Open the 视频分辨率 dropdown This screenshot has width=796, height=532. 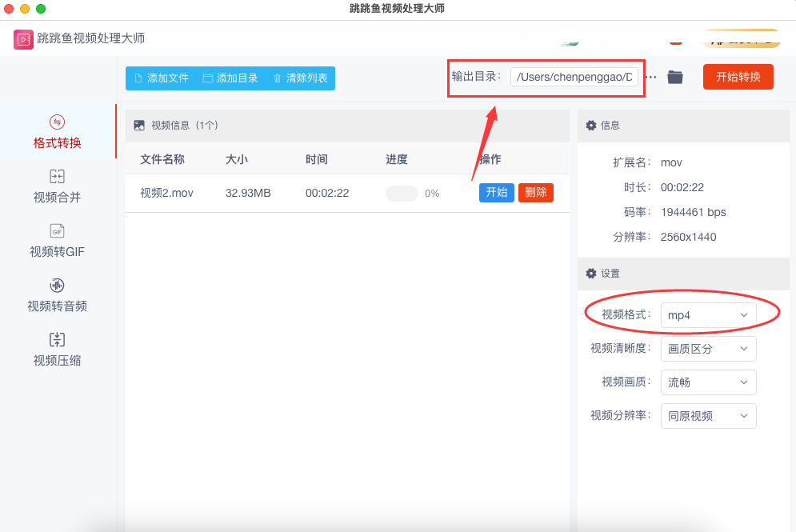(708, 416)
